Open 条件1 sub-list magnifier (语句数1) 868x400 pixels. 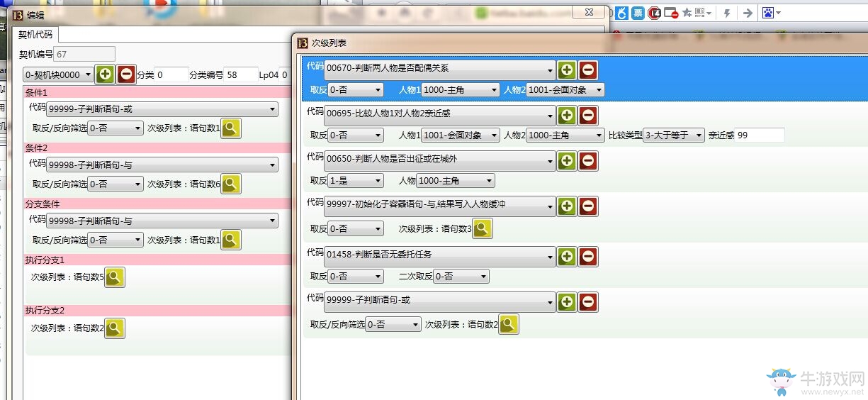click(232, 128)
